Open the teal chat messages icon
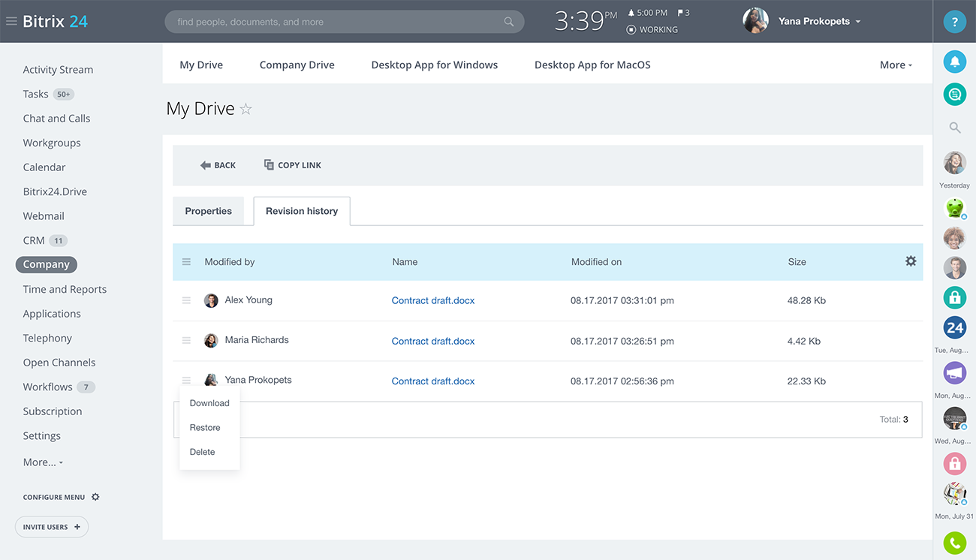The height and width of the screenshot is (560, 976). [x=954, y=95]
